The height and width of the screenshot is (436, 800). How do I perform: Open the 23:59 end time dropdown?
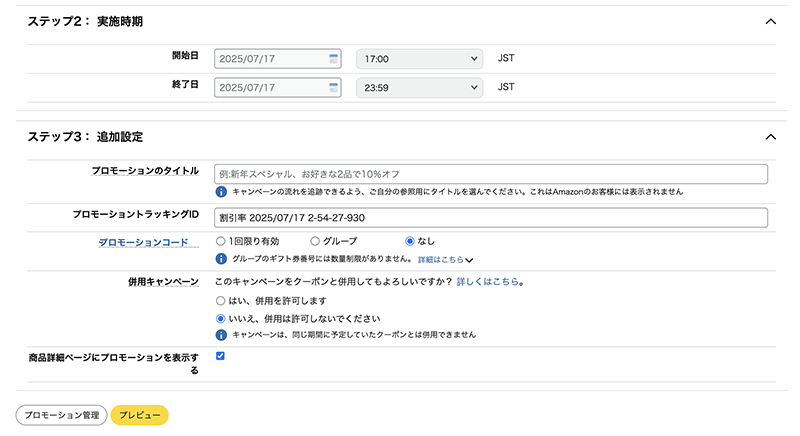(x=419, y=87)
